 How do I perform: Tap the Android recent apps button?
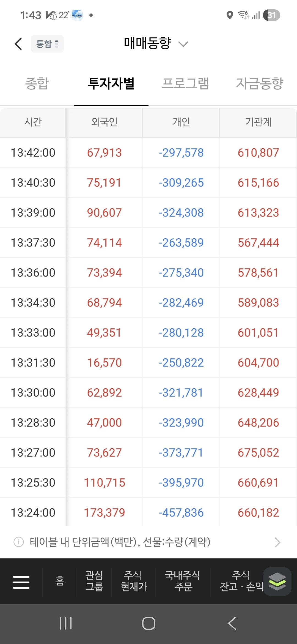click(66, 623)
